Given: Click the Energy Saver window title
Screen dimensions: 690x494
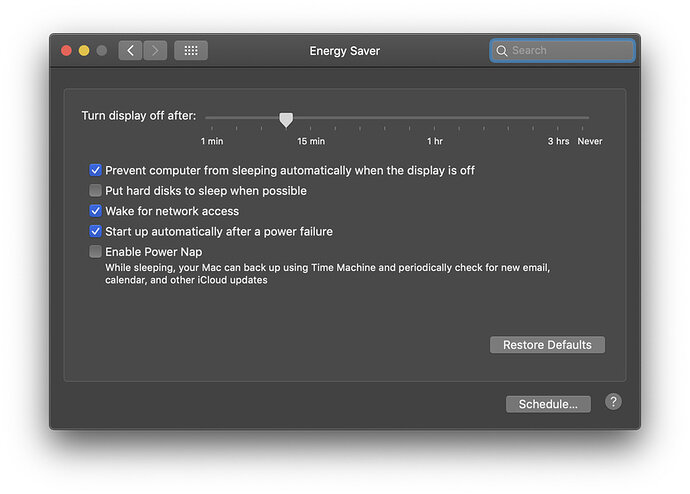Looking at the screenshot, I should (344, 50).
